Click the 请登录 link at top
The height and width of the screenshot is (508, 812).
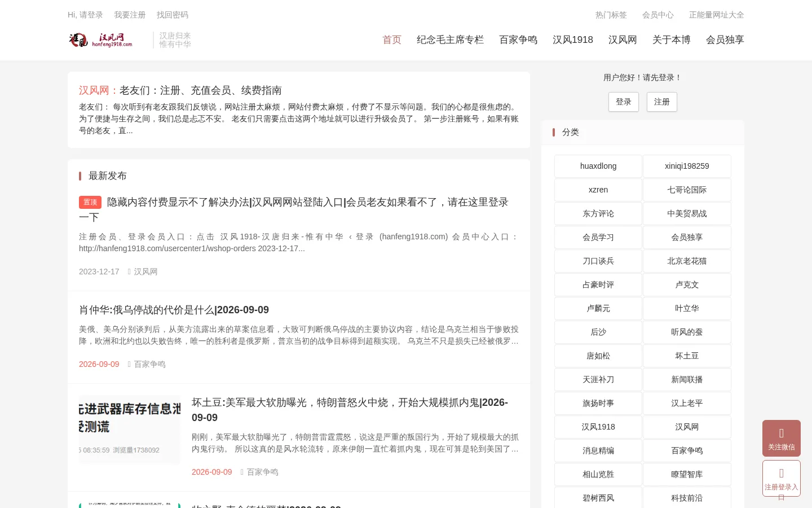91,15
